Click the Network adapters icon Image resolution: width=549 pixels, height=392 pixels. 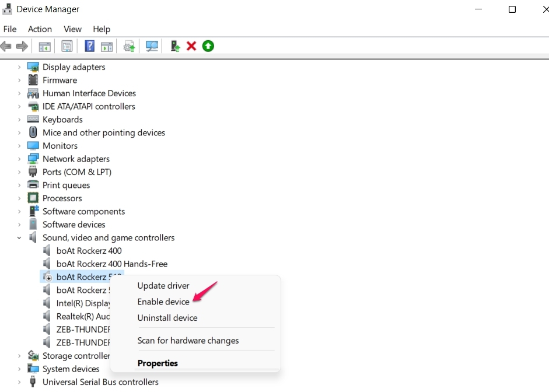coord(33,159)
